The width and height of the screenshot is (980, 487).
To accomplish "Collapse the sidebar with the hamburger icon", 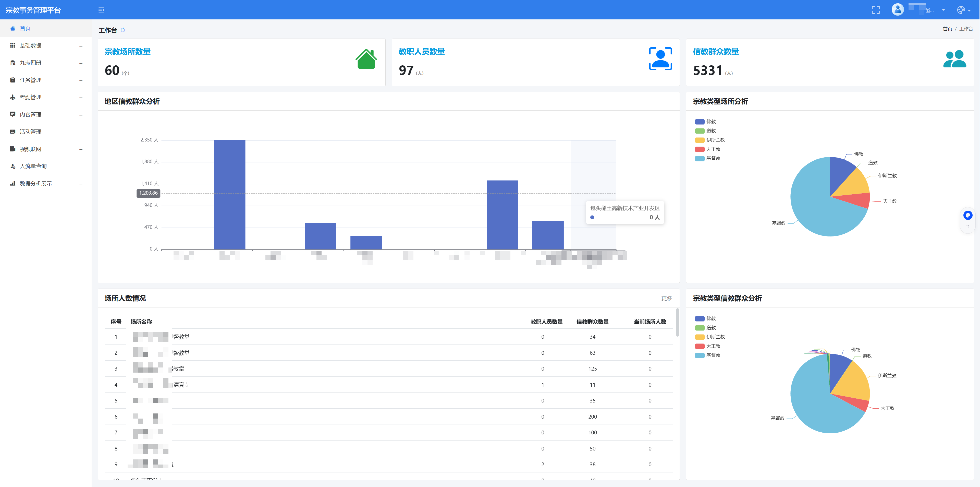I will 101,10.
